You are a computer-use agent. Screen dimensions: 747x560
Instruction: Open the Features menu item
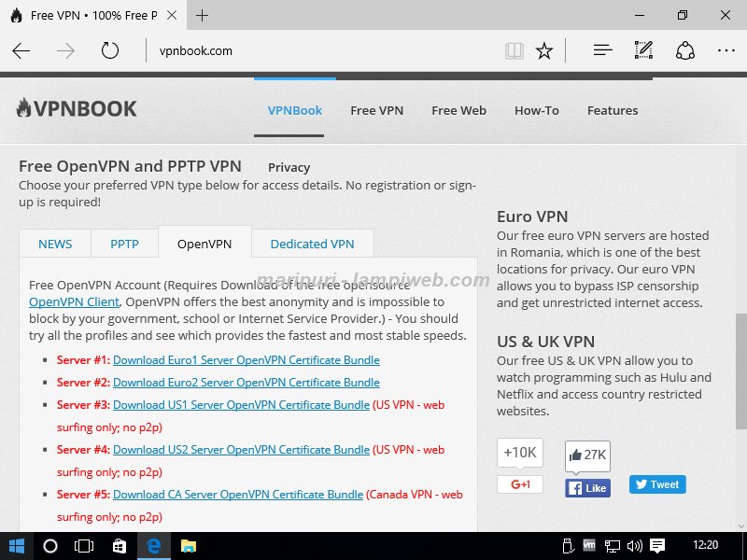coord(613,110)
